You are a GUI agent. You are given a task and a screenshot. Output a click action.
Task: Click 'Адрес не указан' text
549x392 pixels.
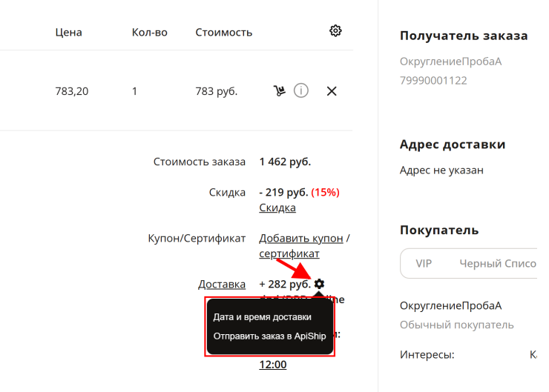tap(441, 170)
